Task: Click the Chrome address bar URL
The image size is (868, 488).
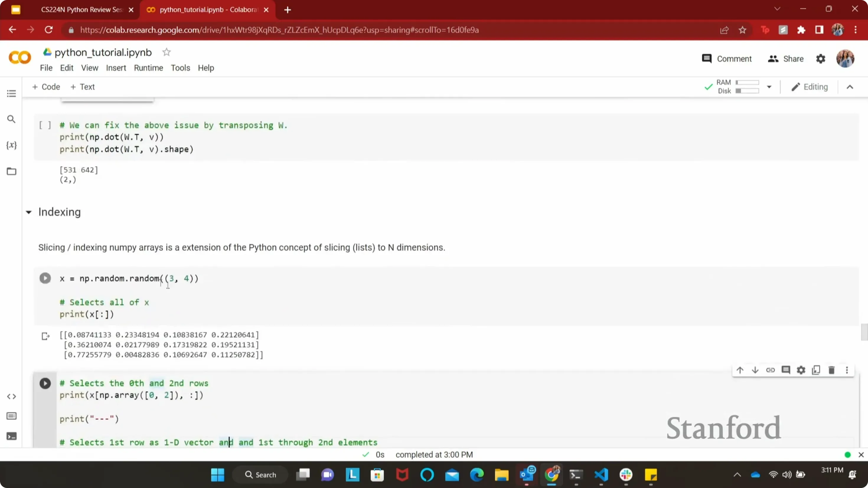Action: (279, 30)
